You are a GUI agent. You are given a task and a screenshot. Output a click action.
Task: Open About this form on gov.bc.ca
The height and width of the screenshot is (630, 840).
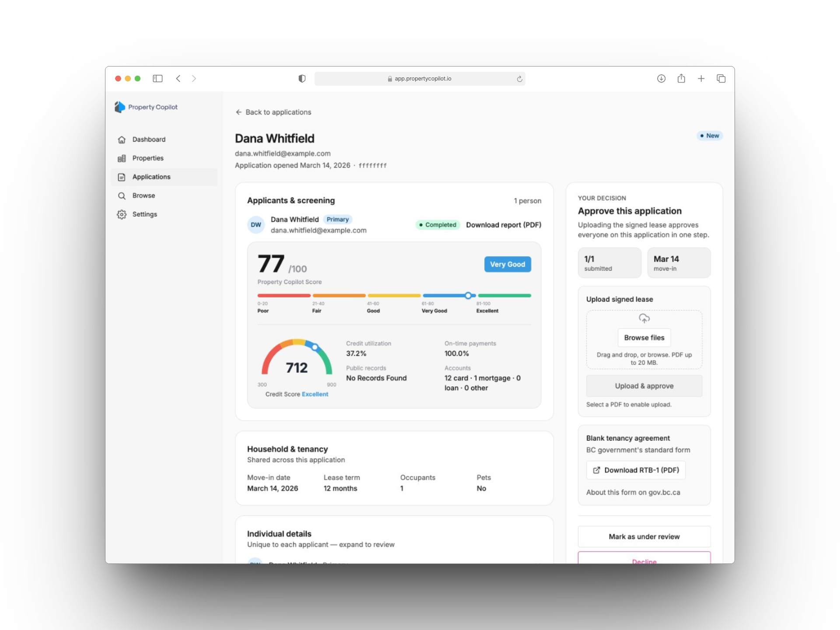coord(633,493)
